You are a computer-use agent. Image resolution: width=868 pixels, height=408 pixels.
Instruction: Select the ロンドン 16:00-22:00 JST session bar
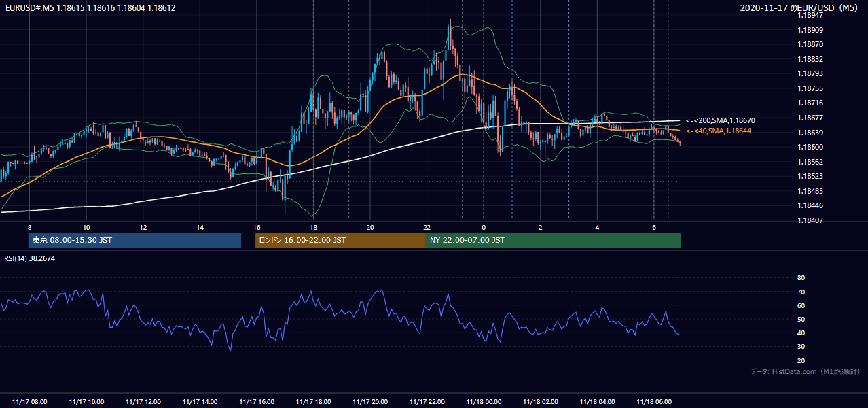pos(340,240)
